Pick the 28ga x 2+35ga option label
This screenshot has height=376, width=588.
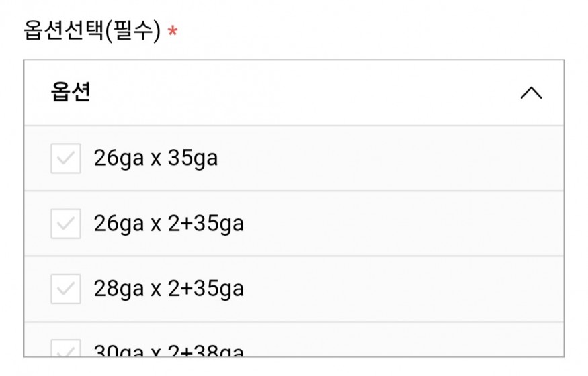[x=169, y=289]
